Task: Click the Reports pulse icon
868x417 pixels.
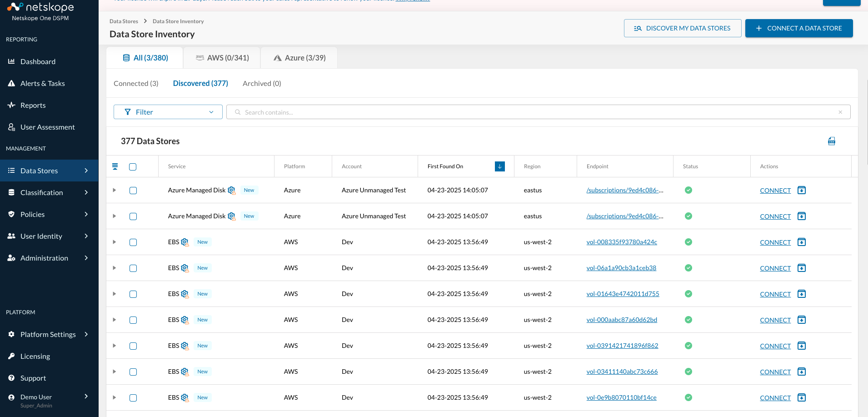Action: pyautogui.click(x=11, y=105)
